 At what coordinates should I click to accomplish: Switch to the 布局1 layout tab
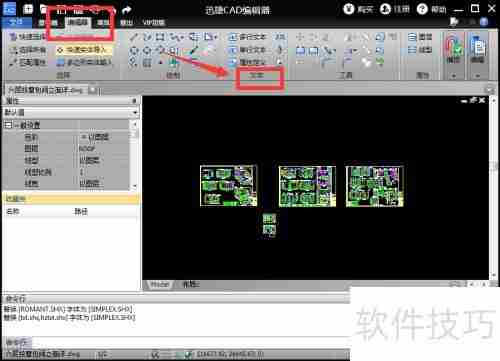tap(191, 284)
